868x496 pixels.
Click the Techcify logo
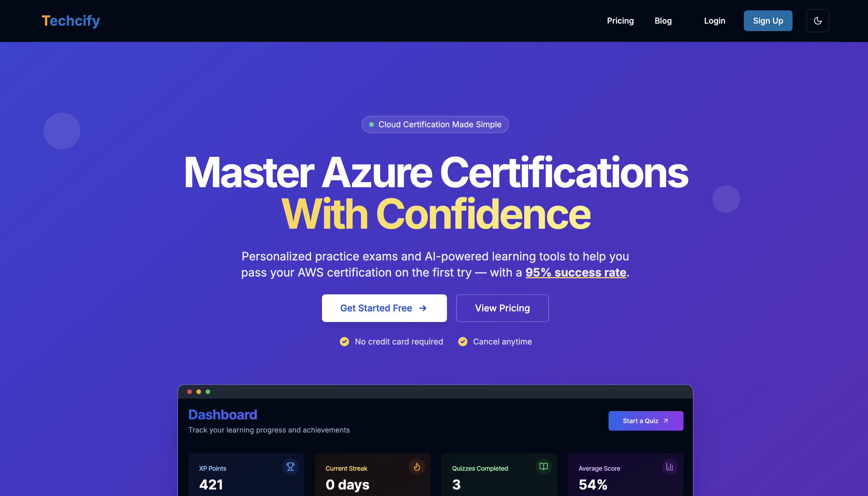tap(71, 21)
